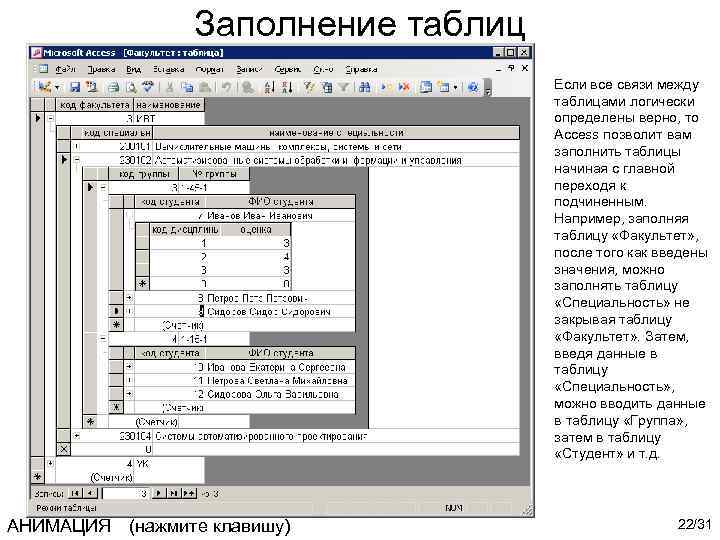Open the Вид menu
The width and height of the screenshot is (720, 540).
pos(133,69)
